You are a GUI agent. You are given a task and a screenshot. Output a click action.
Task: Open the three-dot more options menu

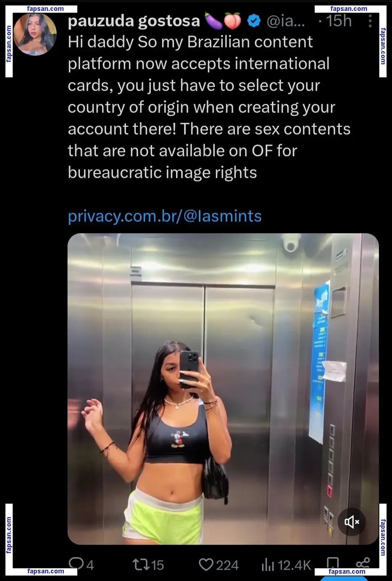(x=370, y=21)
